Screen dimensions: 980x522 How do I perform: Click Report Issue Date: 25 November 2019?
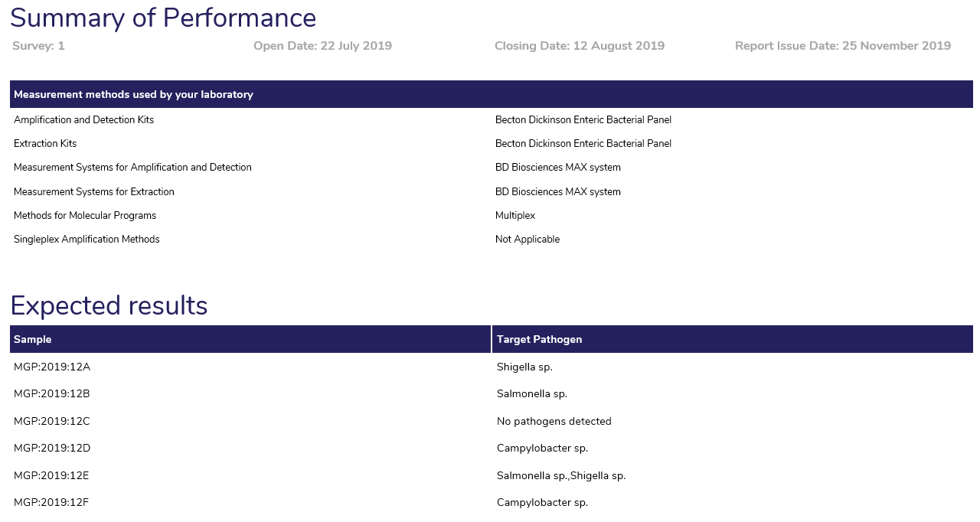(x=843, y=46)
